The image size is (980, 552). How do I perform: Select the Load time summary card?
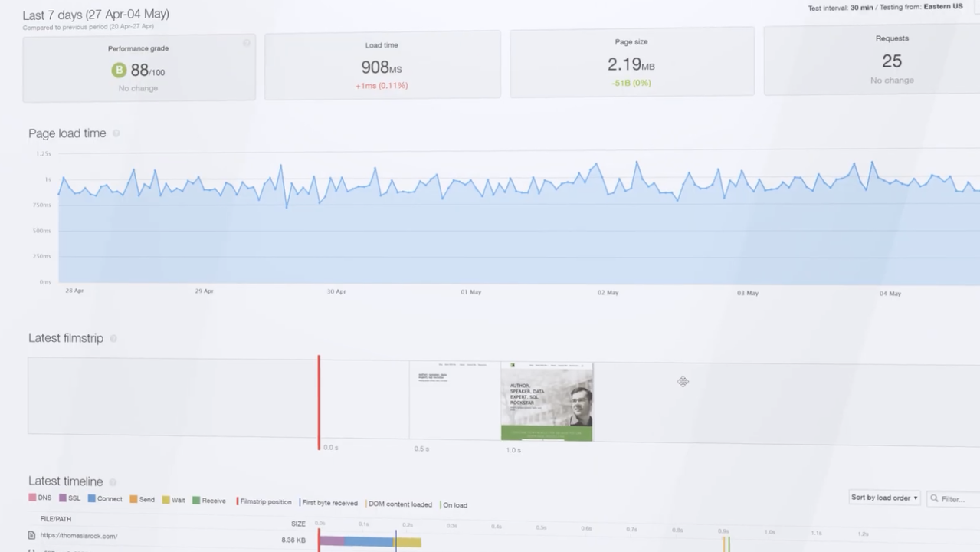pos(382,64)
